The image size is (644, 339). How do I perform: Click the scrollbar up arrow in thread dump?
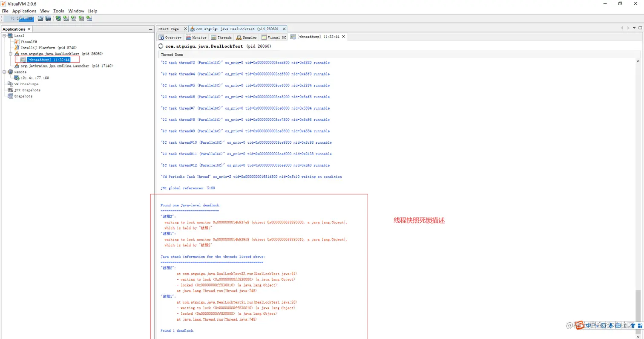tap(638, 61)
